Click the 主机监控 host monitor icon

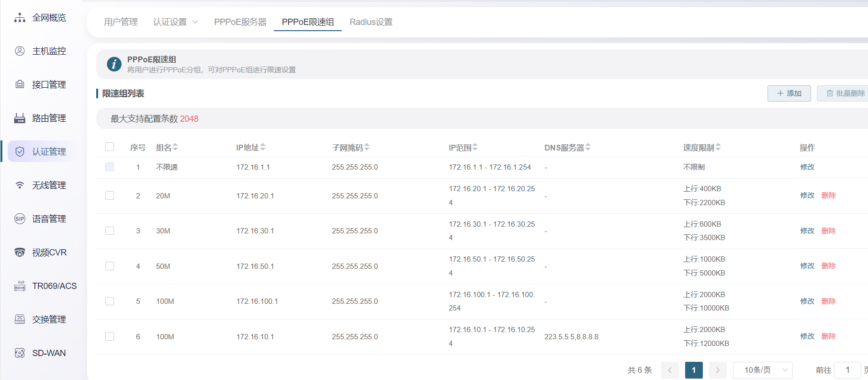coord(20,51)
